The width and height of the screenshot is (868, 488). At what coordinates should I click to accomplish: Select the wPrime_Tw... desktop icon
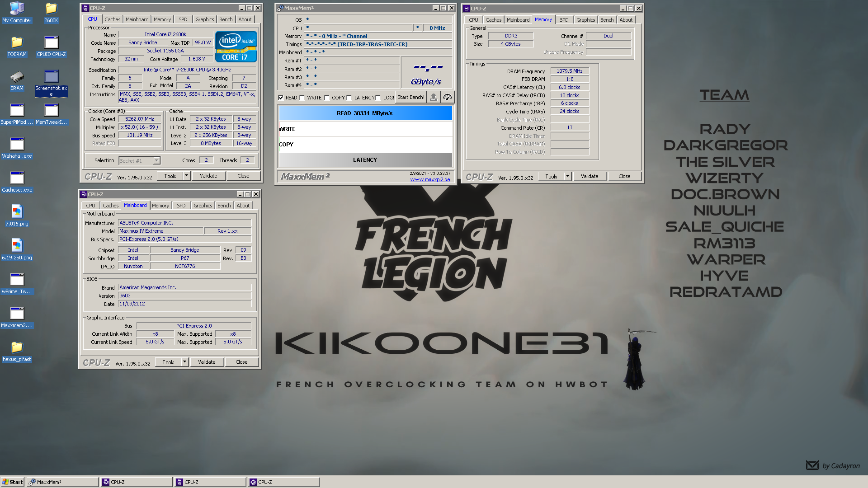coord(17,283)
